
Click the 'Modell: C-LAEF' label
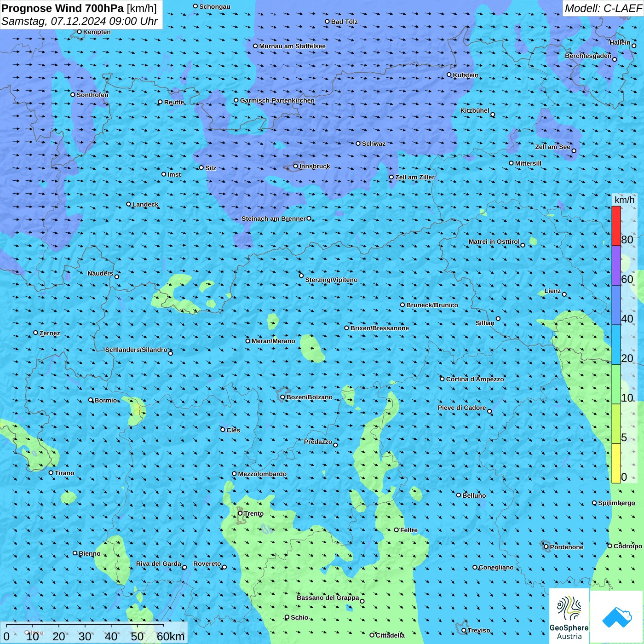click(x=603, y=8)
